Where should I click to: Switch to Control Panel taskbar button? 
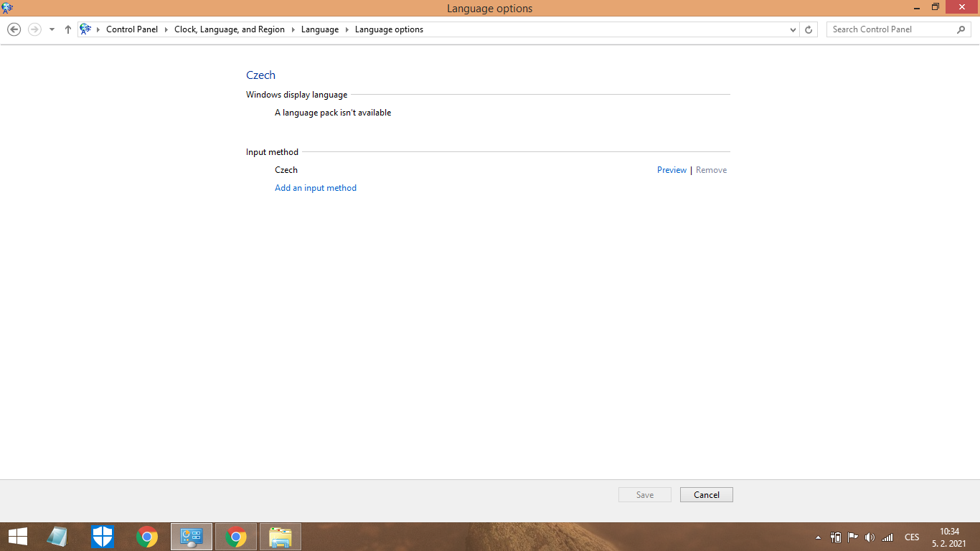(x=192, y=537)
